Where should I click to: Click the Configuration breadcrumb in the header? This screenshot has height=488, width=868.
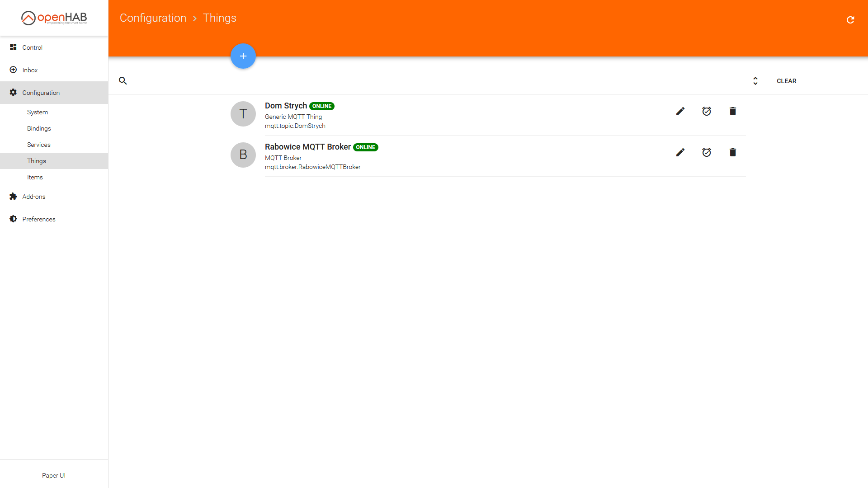[153, 18]
